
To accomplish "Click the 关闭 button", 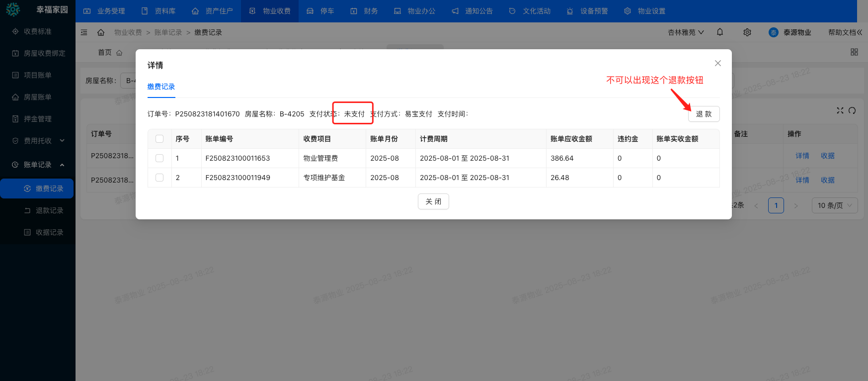I will point(433,201).
